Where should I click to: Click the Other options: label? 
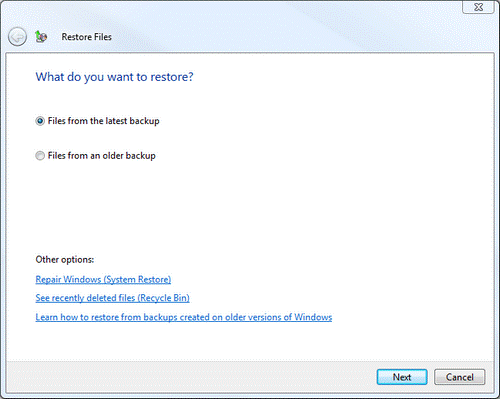click(65, 260)
